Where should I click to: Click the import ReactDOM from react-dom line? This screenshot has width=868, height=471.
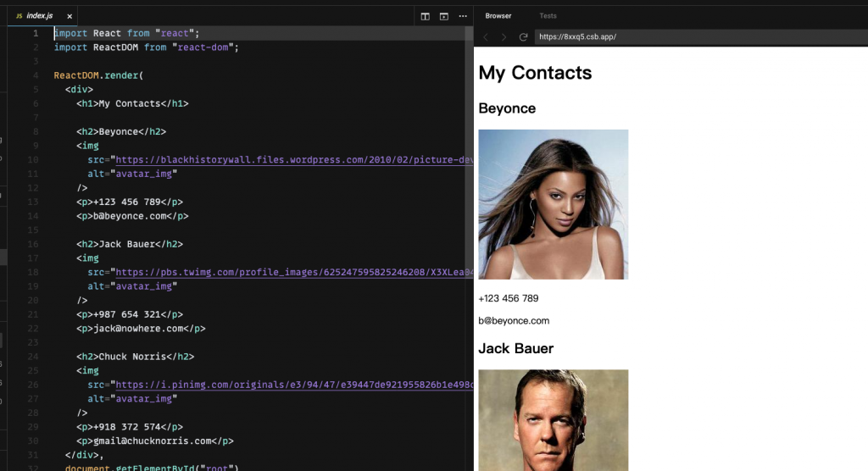[x=146, y=47]
